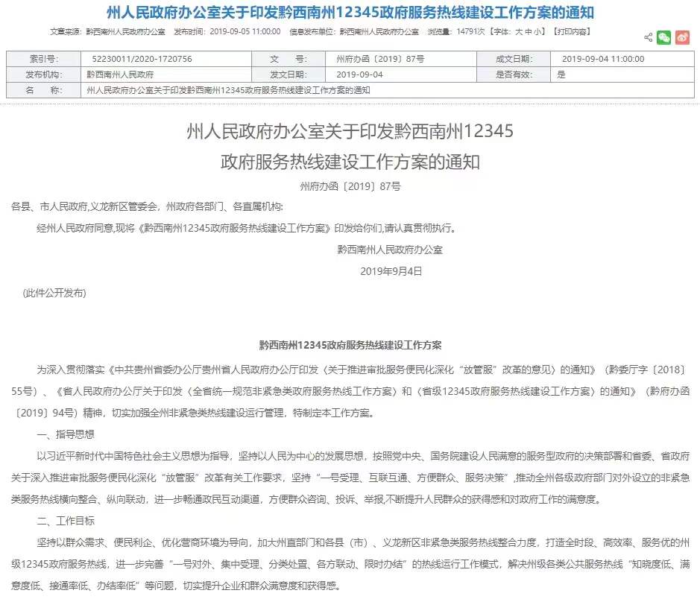The width and height of the screenshot is (700, 599).
Task: Click the sentence beginning 经州人民政府同意
Action: (247, 229)
